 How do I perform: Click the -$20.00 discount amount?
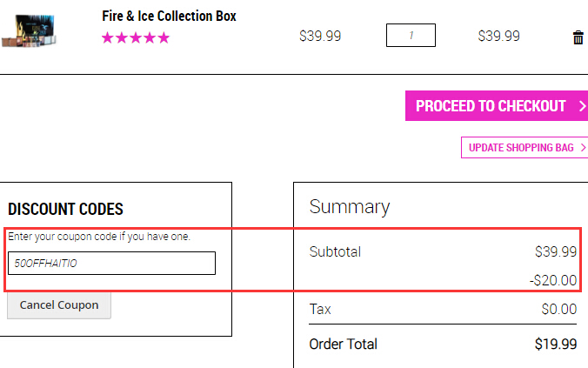[x=553, y=280]
